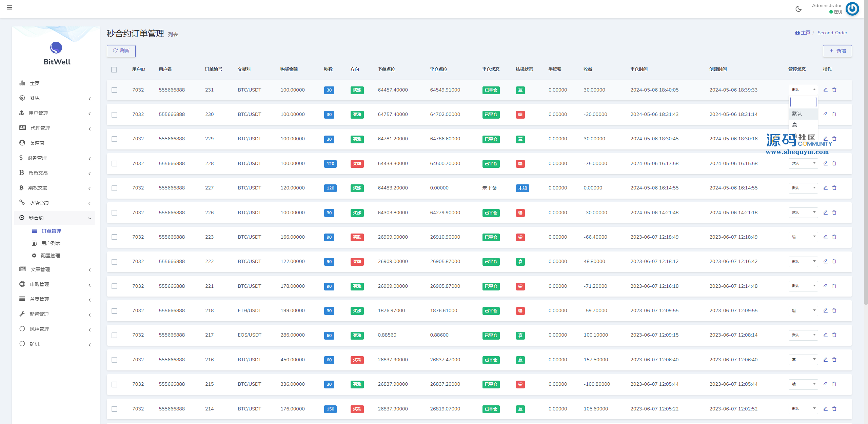This screenshot has width=868, height=424.
Task: Click the 渠道商 user-circle sidebar icon
Action: click(22, 143)
